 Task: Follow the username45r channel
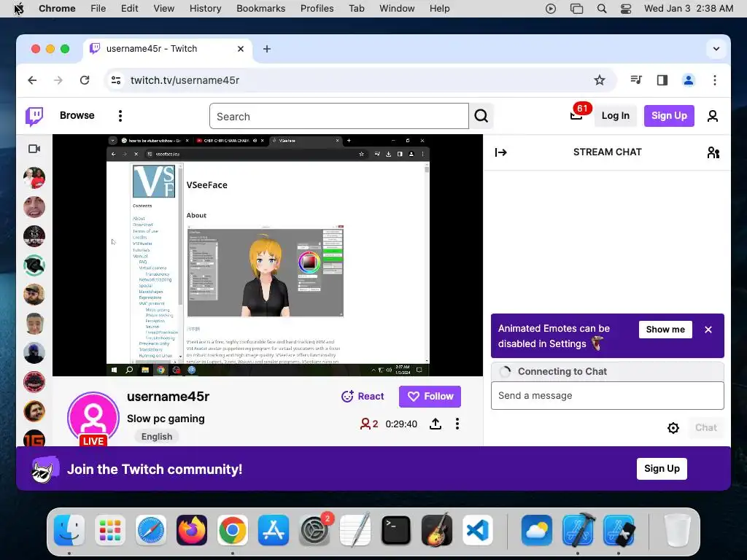point(430,396)
